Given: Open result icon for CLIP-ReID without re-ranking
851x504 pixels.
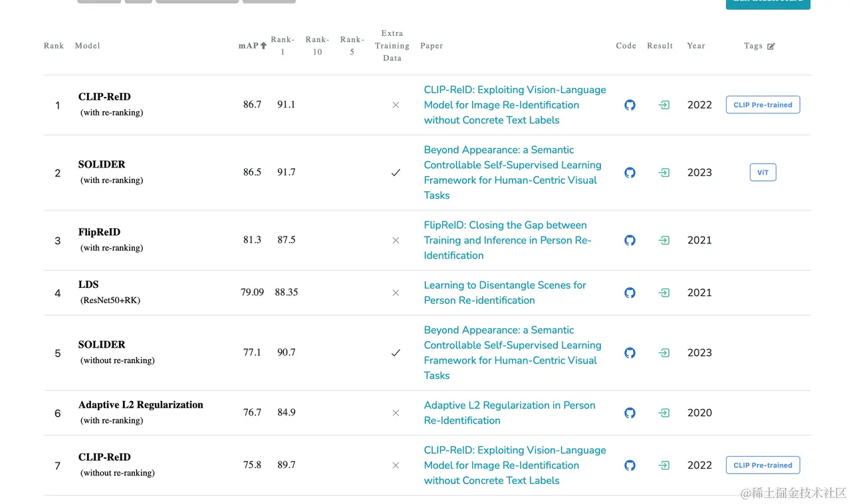Looking at the screenshot, I should pyautogui.click(x=664, y=465).
